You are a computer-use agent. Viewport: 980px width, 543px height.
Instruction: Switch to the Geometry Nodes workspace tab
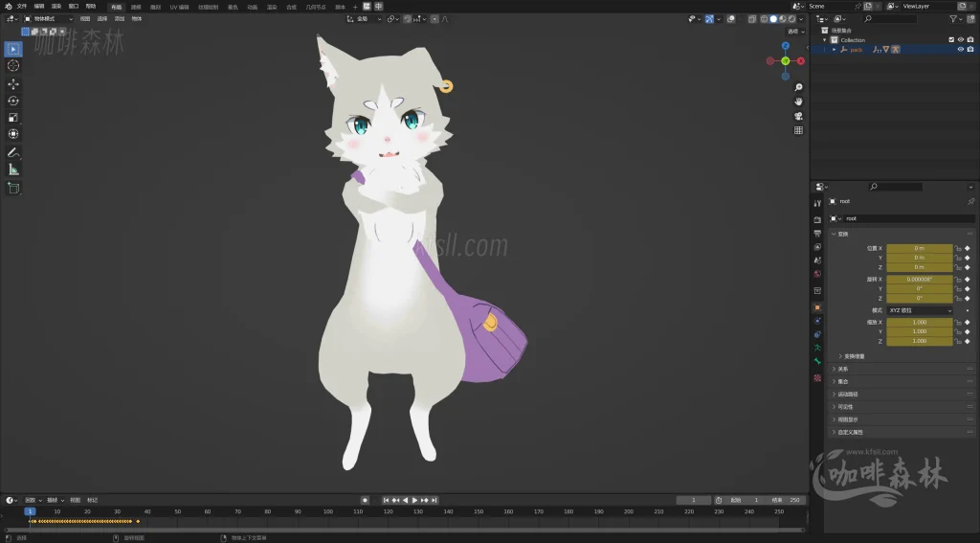pyautogui.click(x=316, y=7)
